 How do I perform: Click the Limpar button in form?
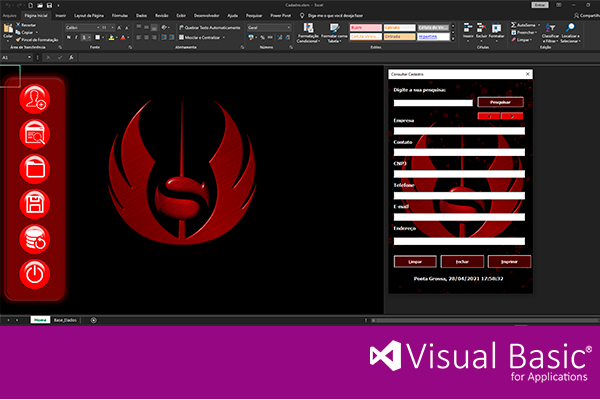coord(415,262)
